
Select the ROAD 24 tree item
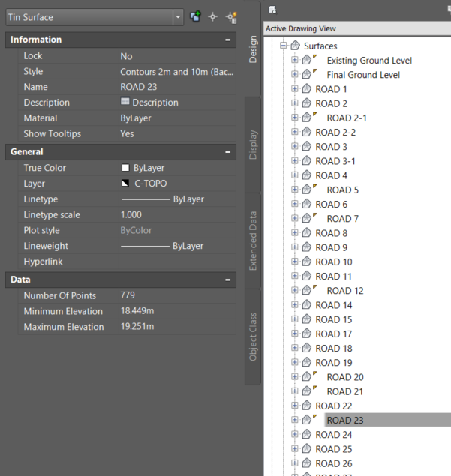(334, 435)
